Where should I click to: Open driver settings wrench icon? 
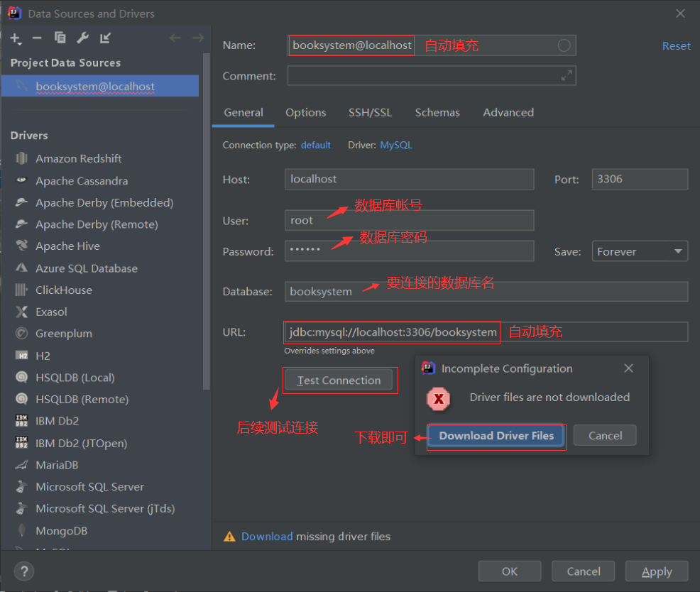click(82, 38)
